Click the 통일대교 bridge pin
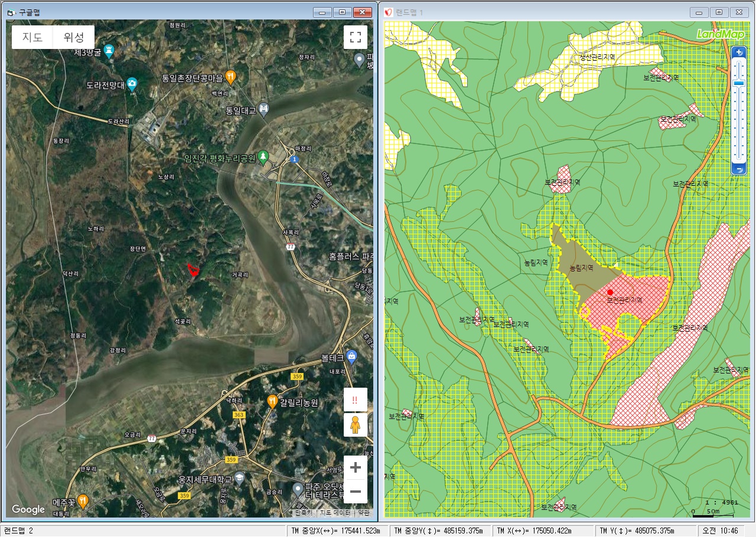Image resolution: width=756 pixels, height=537 pixels. pyautogui.click(x=263, y=109)
